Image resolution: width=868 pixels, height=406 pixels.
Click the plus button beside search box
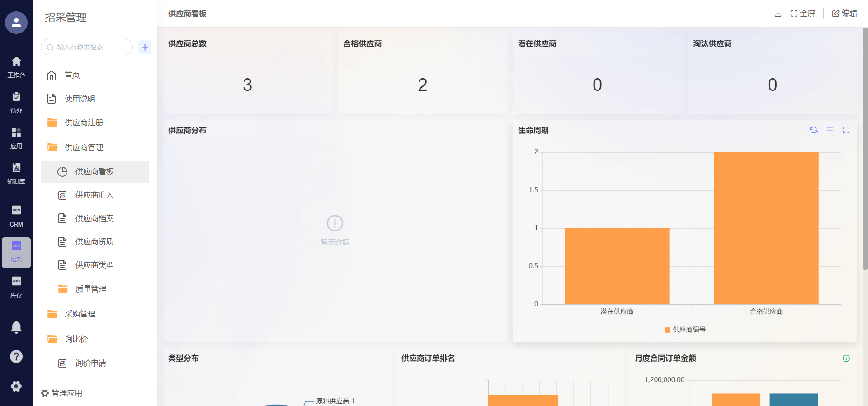coord(145,47)
